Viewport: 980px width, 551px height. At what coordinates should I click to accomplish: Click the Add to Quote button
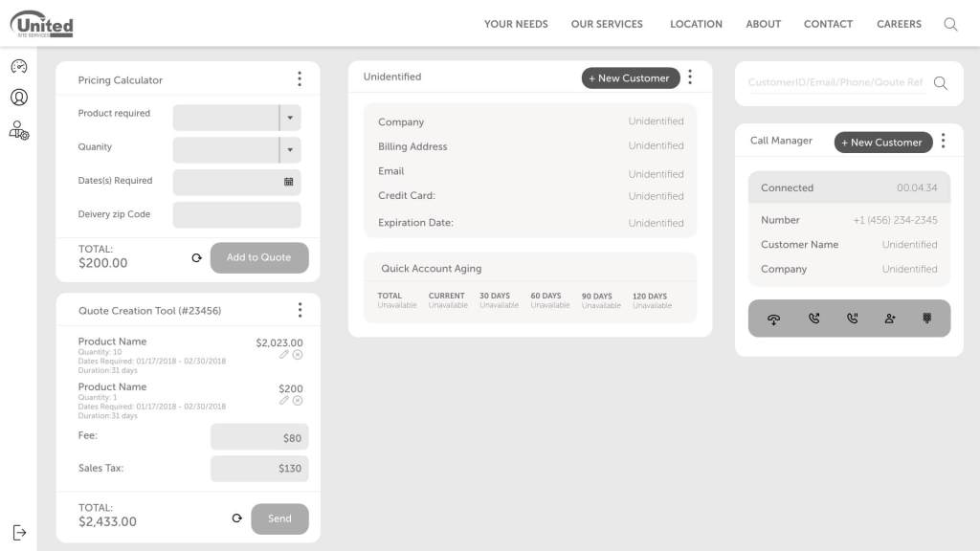coord(259,257)
